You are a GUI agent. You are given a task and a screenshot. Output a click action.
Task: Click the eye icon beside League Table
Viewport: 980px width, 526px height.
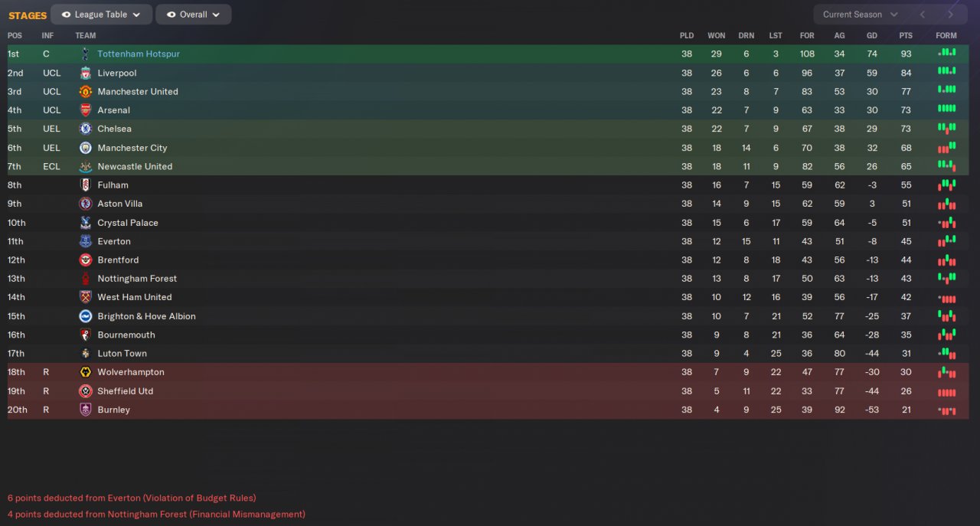coord(66,15)
